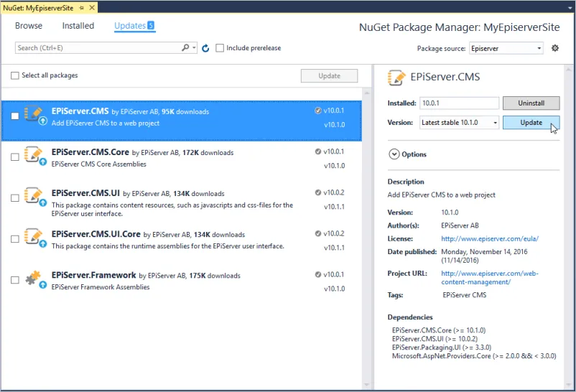The image size is (576, 392).
Task: Open NuGet settings gear icon
Action: pyautogui.click(x=555, y=48)
